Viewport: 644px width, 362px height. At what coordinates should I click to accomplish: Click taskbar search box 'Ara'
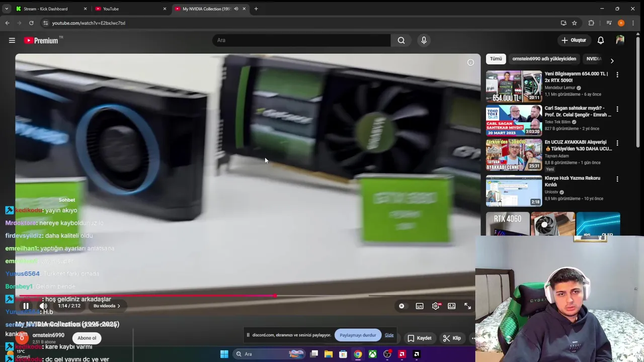[269, 354]
